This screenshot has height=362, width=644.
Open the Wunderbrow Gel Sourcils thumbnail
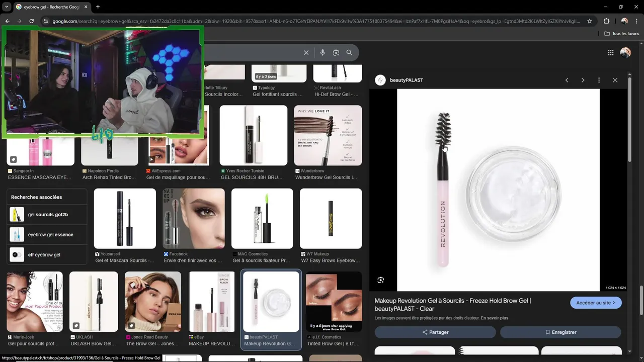(x=328, y=135)
